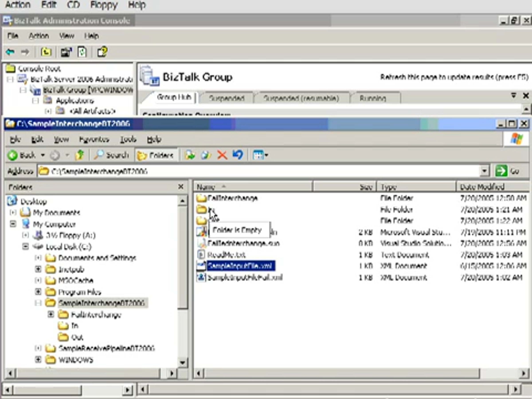Toggle the Folders pane button
532x399 pixels.
[x=156, y=156]
